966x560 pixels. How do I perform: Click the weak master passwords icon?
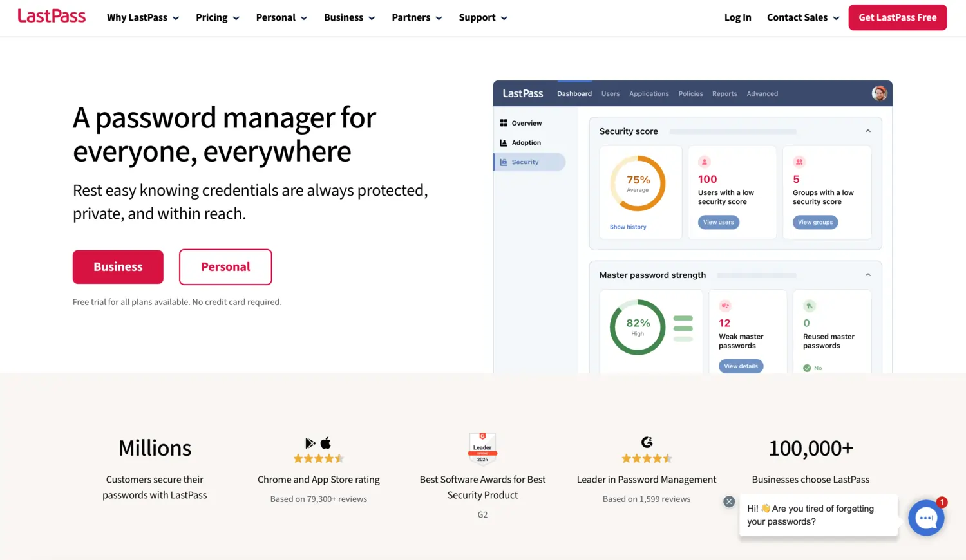click(x=725, y=306)
